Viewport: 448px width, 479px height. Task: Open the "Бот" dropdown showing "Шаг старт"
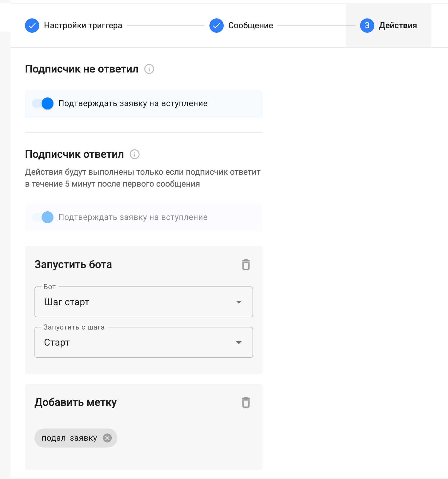(x=143, y=302)
